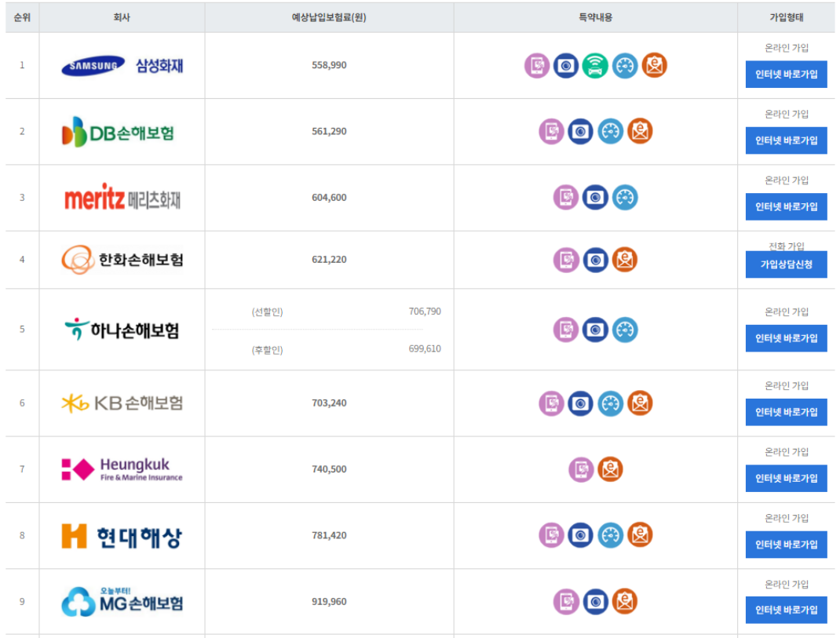This screenshot has height=638, width=840.
Task: Click the 현대해상 company logo
Action: pyautogui.click(x=122, y=536)
